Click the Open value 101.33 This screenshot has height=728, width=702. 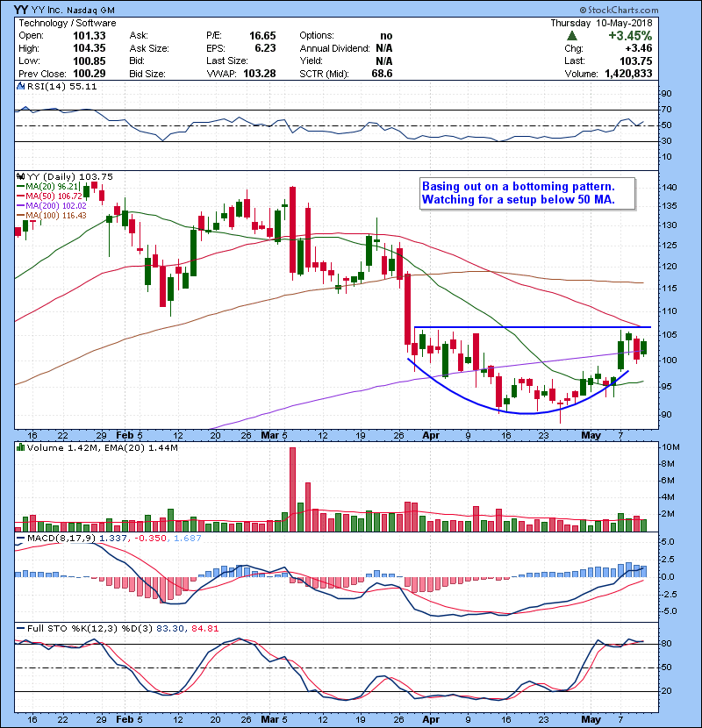coord(90,36)
